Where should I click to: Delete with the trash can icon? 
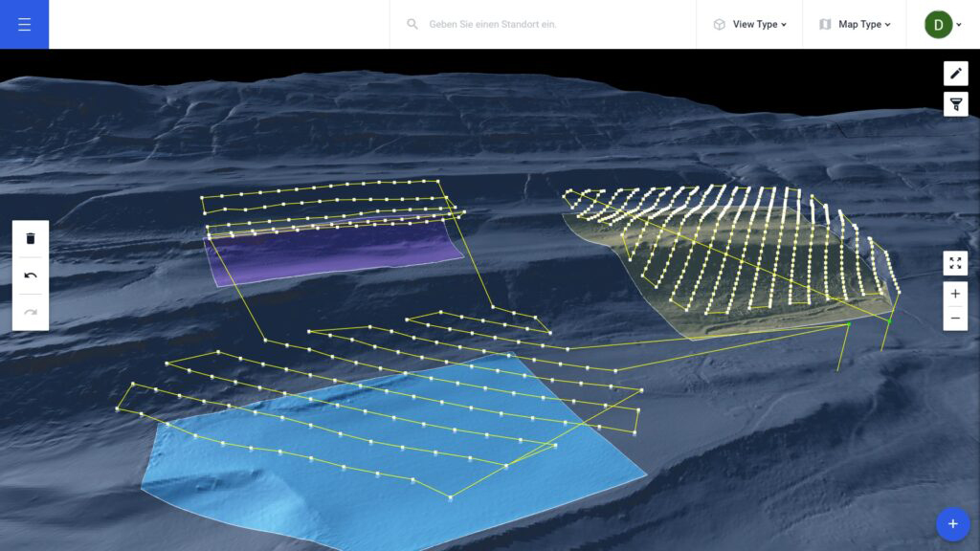[x=31, y=238]
